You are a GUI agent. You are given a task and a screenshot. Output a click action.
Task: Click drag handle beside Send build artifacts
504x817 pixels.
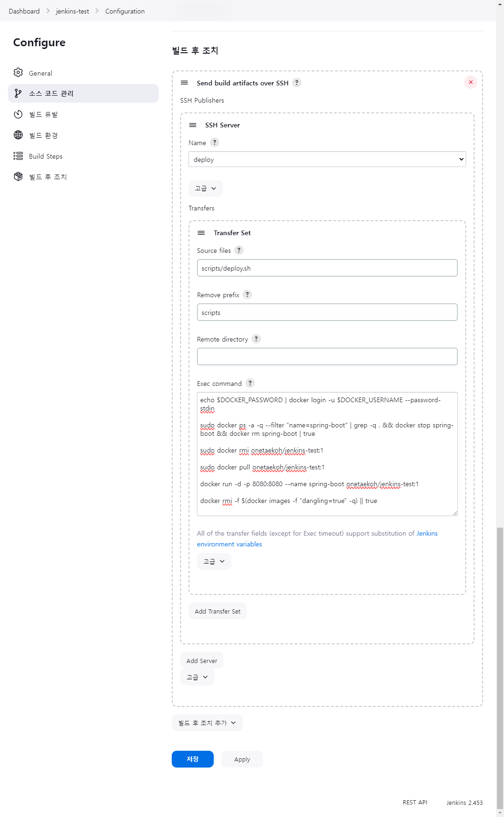click(x=184, y=83)
